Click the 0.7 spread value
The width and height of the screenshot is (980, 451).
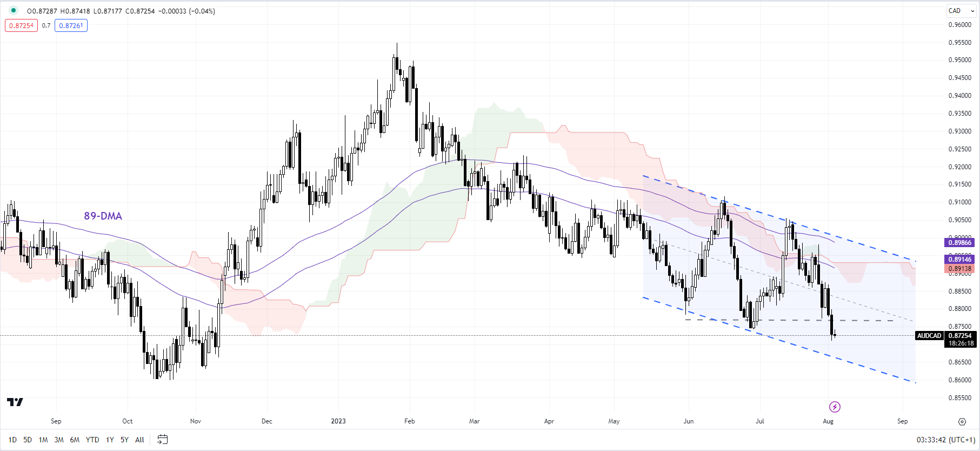46,25
